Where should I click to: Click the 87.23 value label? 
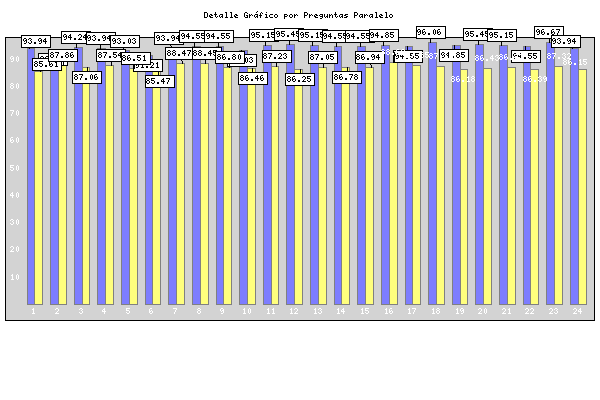(276, 56)
